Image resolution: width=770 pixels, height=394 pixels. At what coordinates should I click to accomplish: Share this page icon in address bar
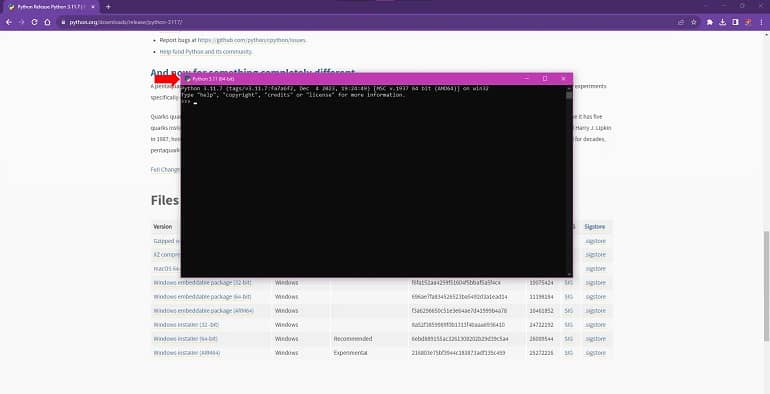tap(681, 22)
